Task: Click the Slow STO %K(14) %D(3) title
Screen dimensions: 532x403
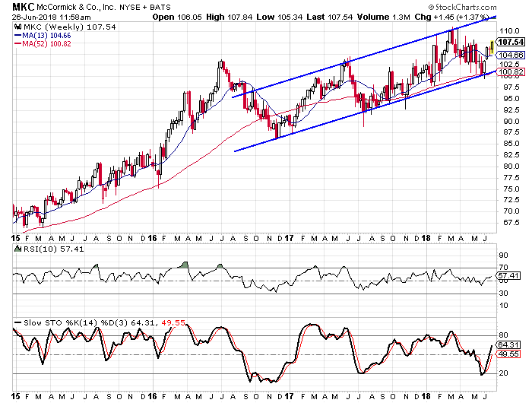Action: [75, 322]
